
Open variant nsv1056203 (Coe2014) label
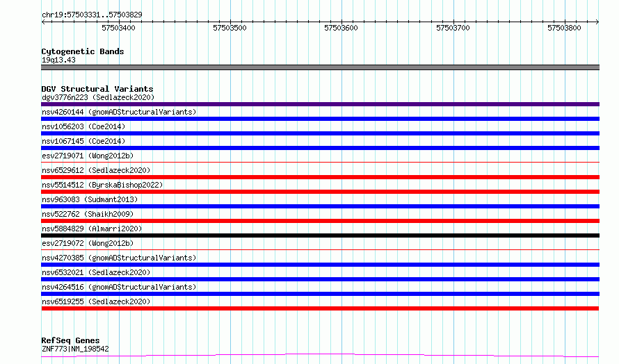[x=83, y=126]
